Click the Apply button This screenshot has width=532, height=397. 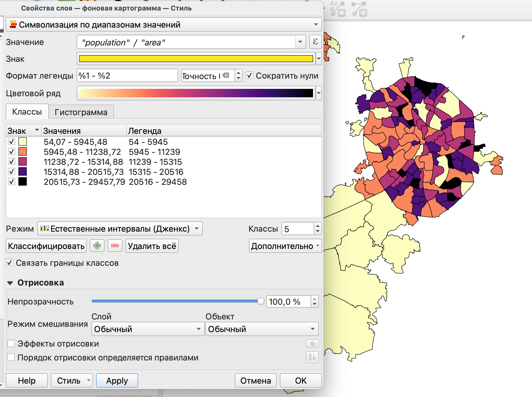(117, 380)
